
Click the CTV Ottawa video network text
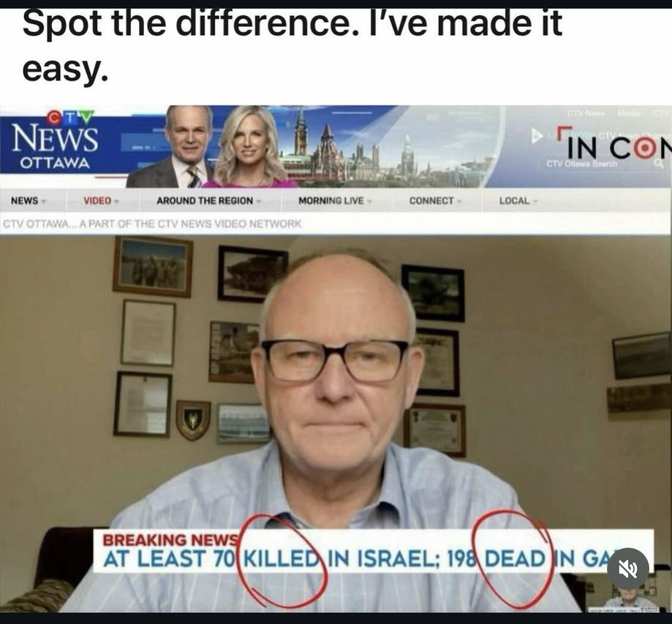152,224
